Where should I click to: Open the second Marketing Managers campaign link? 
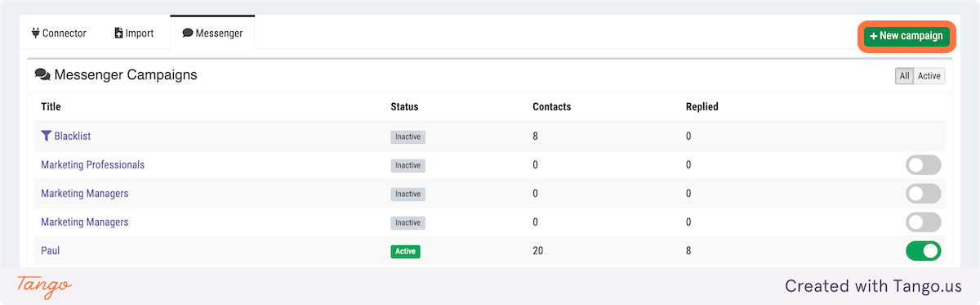tap(84, 222)
